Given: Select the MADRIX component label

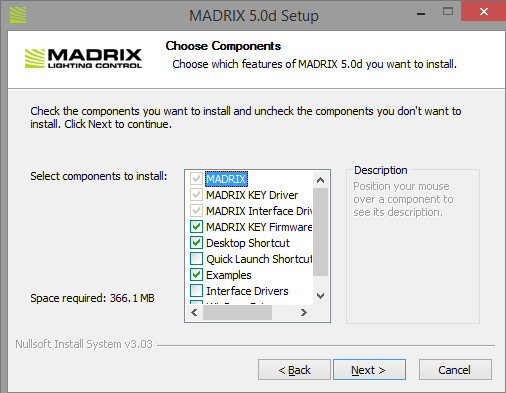Looking at the screenshot, I should pos(226,179).
